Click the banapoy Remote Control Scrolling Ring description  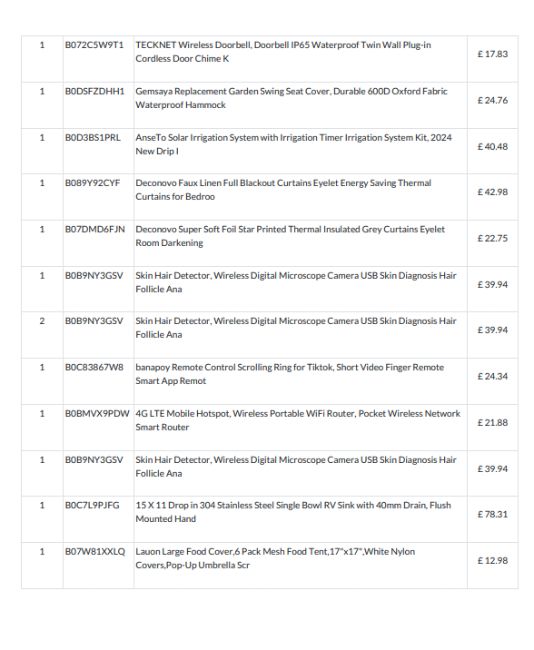click(289, 374)
